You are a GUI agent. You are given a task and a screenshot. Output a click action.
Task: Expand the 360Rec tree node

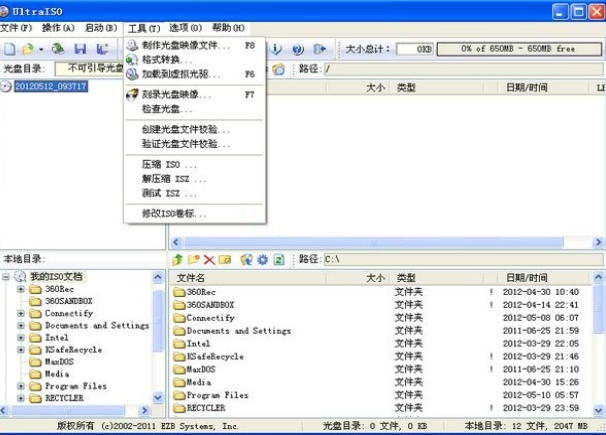point(21,289)
